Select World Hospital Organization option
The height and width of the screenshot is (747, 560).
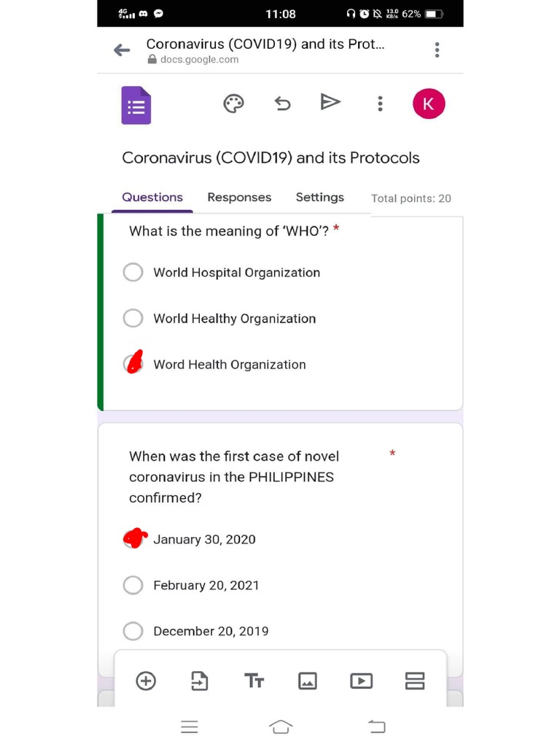point(133,272)
